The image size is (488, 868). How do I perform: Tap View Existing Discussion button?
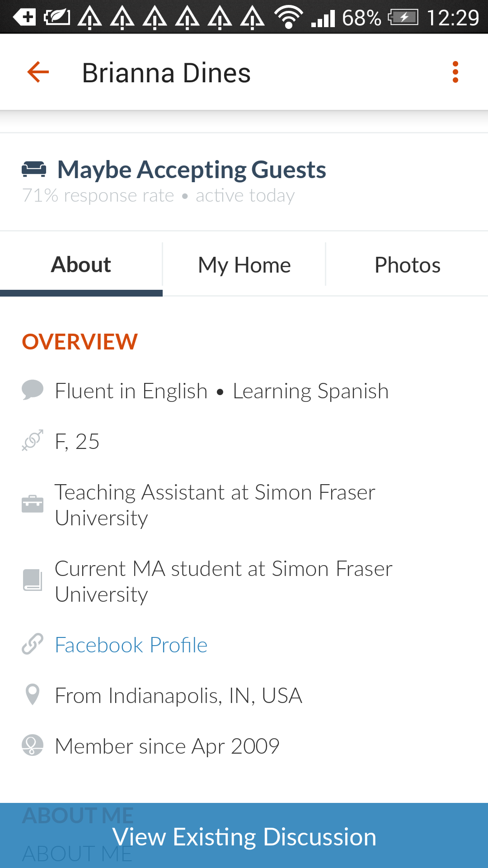click(244, 835)
